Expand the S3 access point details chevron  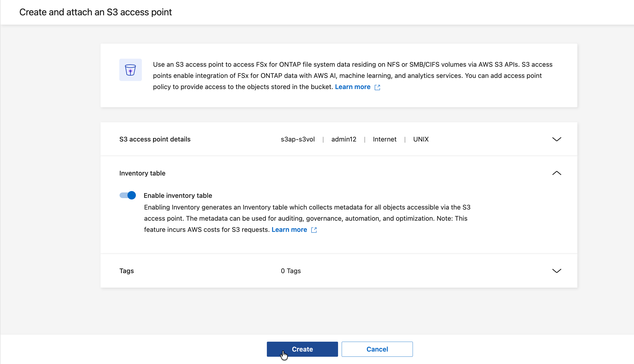(x=557, y=139)
